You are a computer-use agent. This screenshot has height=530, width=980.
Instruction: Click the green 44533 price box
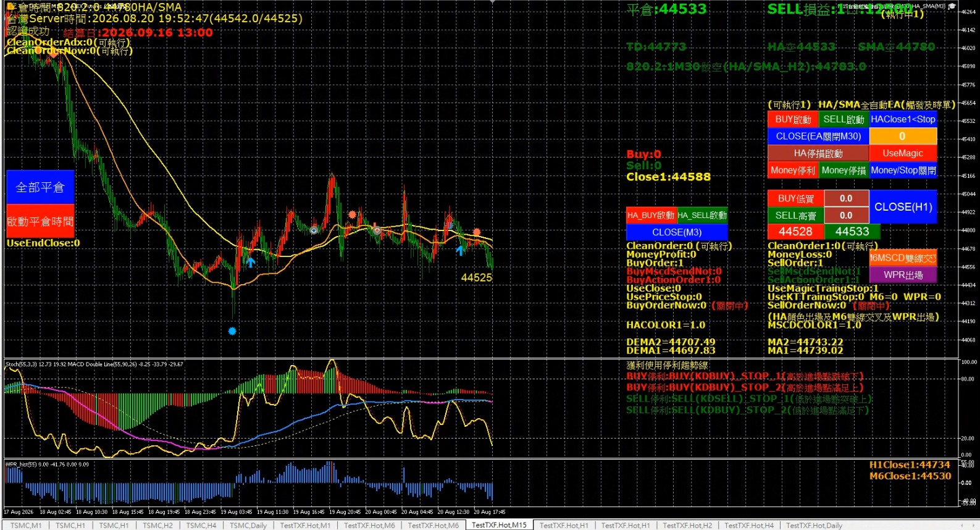tap(852, 232)
